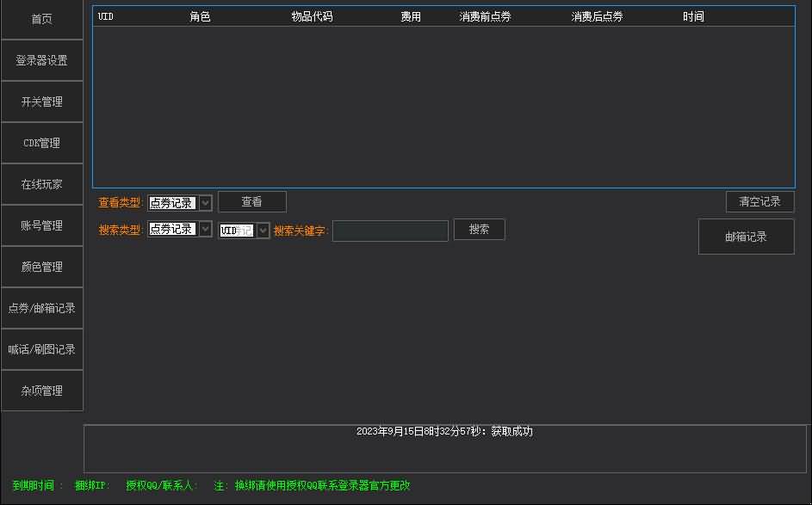Open 喊话/刷图记录 in the sidebar
The image size is (812, 505).
tap(40, 348)
